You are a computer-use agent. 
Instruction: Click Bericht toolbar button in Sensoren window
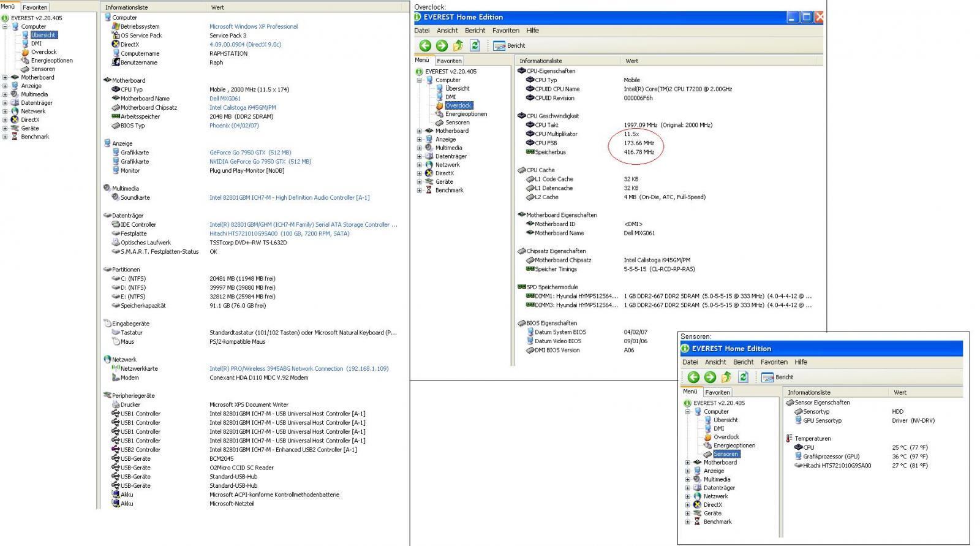(x=777, y=377)
